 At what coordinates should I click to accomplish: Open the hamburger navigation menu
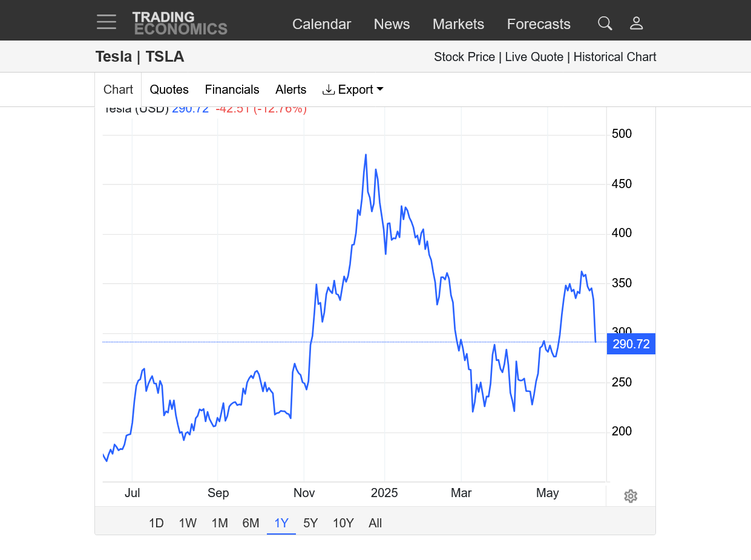click(107, 23)
